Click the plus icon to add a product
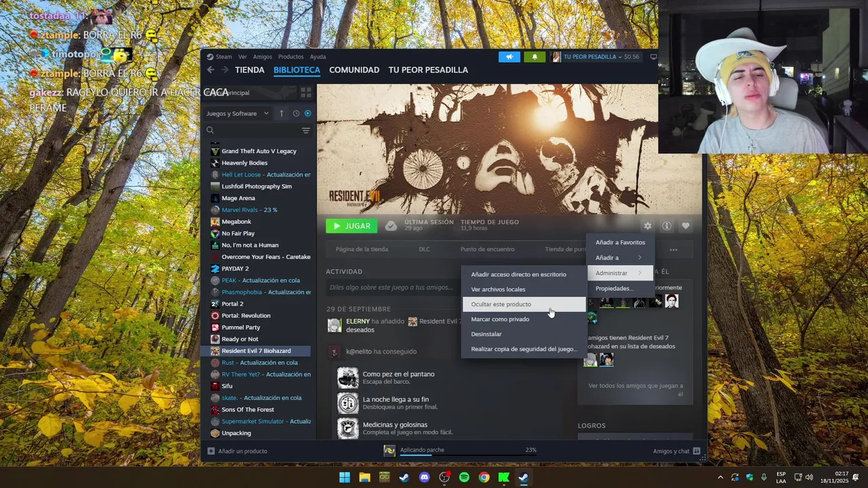The height and width of the screenshot is (488, 868). 211,451
